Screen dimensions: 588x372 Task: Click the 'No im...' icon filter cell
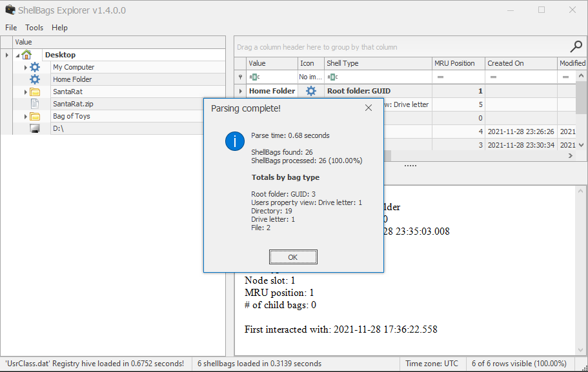[x=310, y=77]
